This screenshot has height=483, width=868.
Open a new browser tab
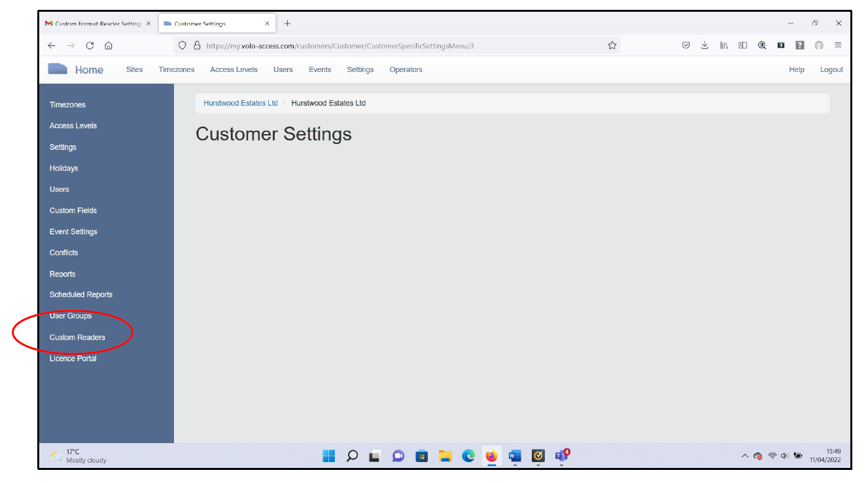coord(287,24)
